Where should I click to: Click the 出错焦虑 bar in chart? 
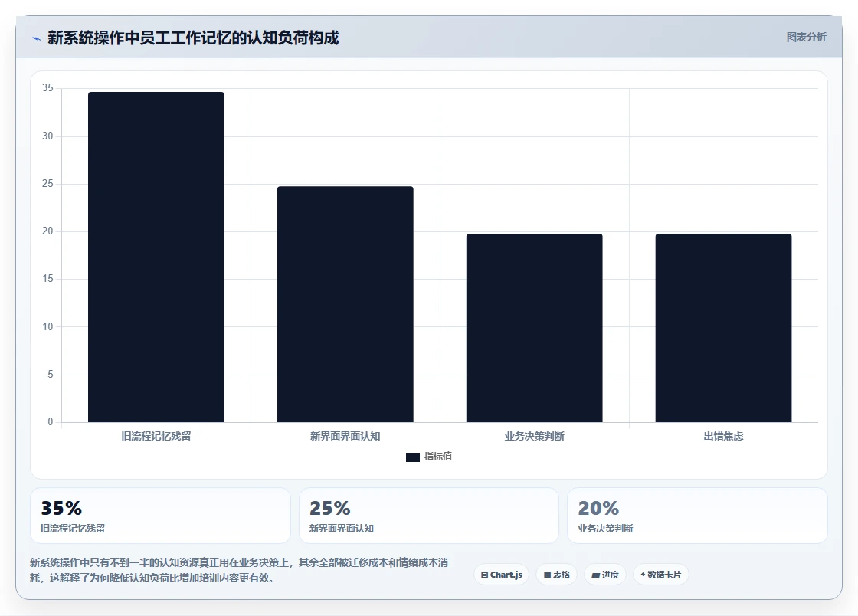pos(723,328)
